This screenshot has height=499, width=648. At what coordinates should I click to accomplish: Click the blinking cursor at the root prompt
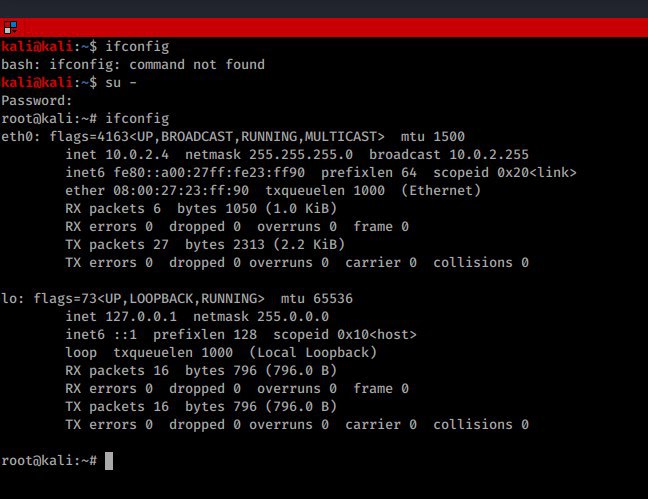[109, 461]
